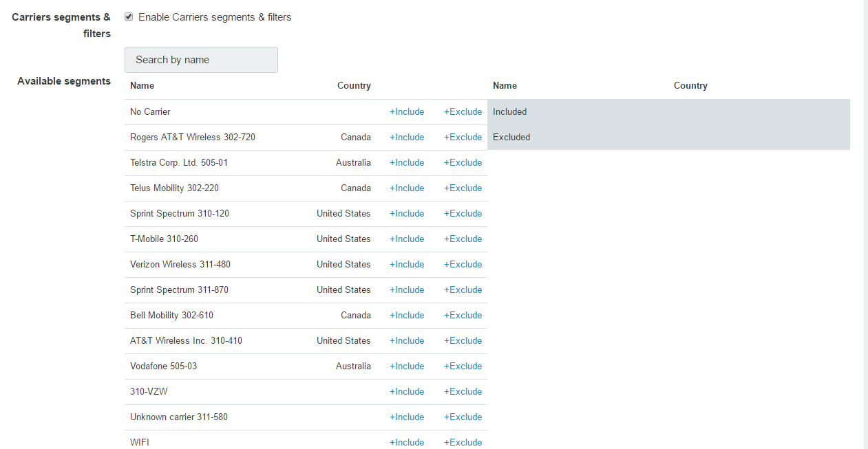Exclude Unknown carrier 311-580
This screenshot has width=868, height=449.
click(463, 417)
